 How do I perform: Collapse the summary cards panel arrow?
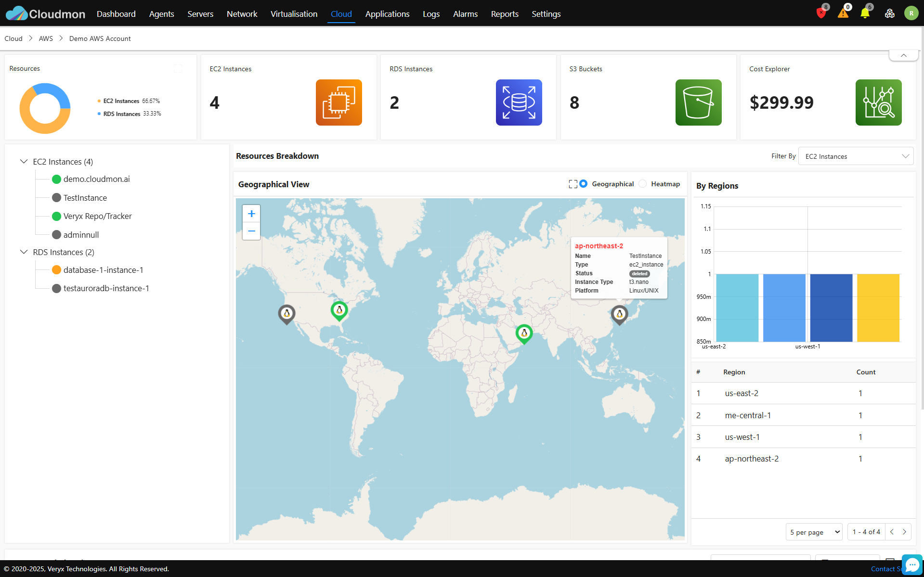pyautogui.click(x=903, y=56)
